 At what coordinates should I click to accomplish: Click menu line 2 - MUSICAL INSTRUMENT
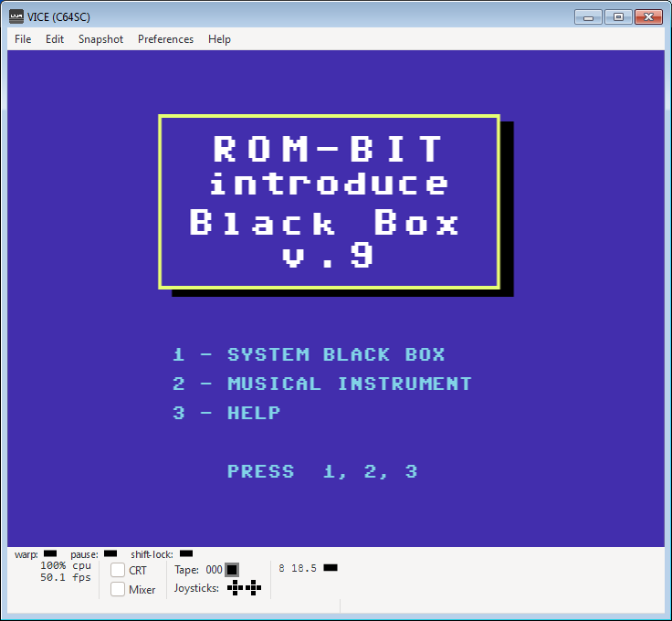coord(322,384)
